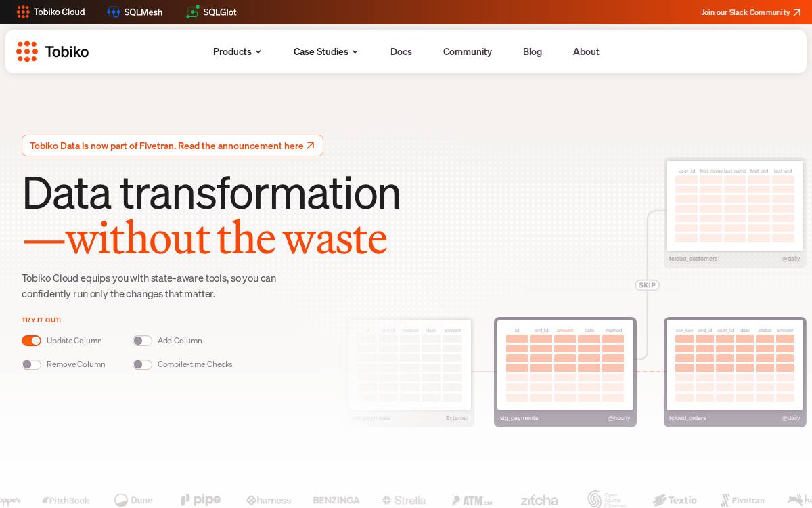812x508 pixels.
Task: Click the Tobiko orange dots logo
Action: pyautogui.click(x=27, y=51)
